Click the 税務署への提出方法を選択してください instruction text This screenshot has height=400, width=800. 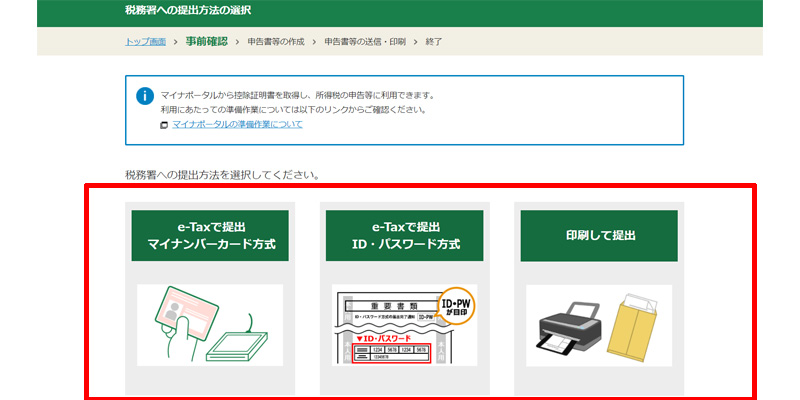pyautogui.click(x=222, y=175)
